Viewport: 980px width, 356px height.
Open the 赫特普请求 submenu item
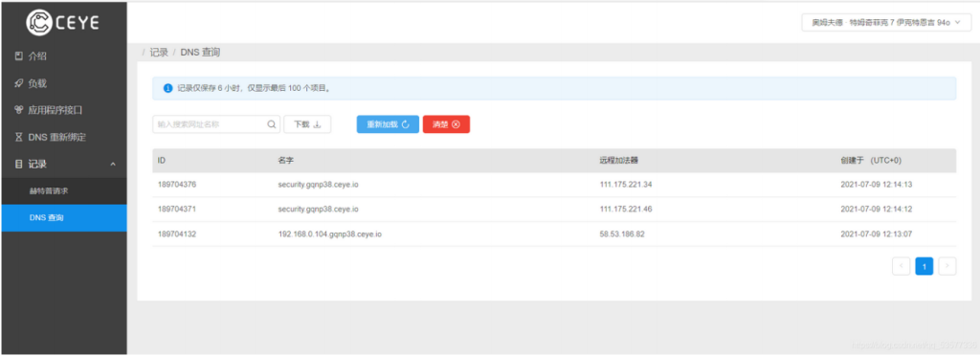[64, 191]
